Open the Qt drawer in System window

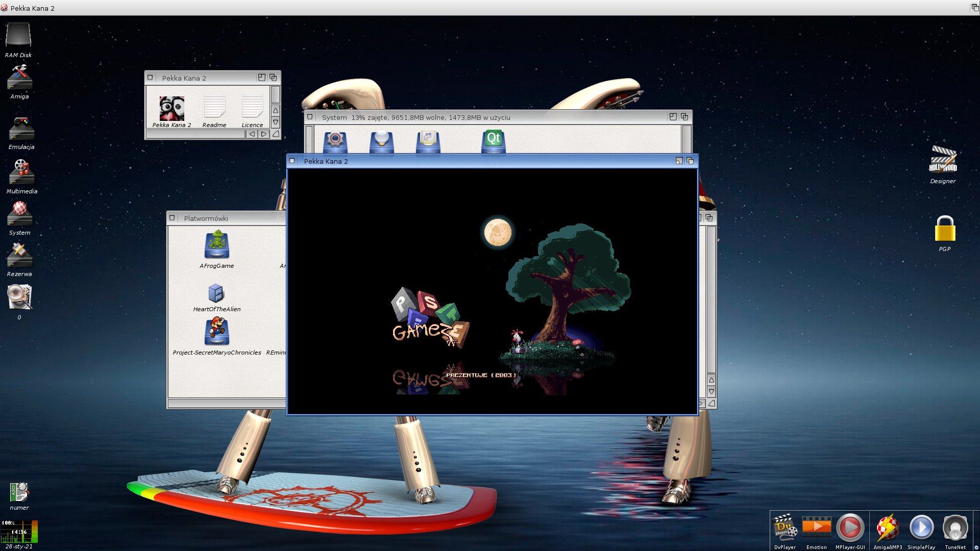click(494, 141)
